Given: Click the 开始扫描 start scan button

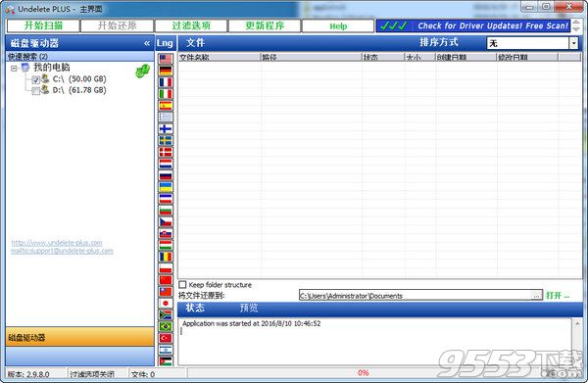Looking at the screenshot, I should 43,25.
